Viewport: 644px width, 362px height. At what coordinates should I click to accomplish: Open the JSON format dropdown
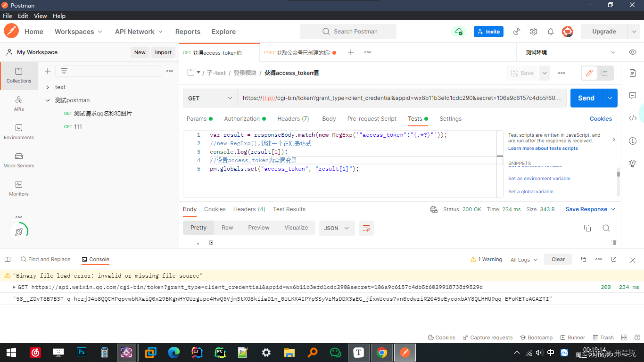coord(337,228)
